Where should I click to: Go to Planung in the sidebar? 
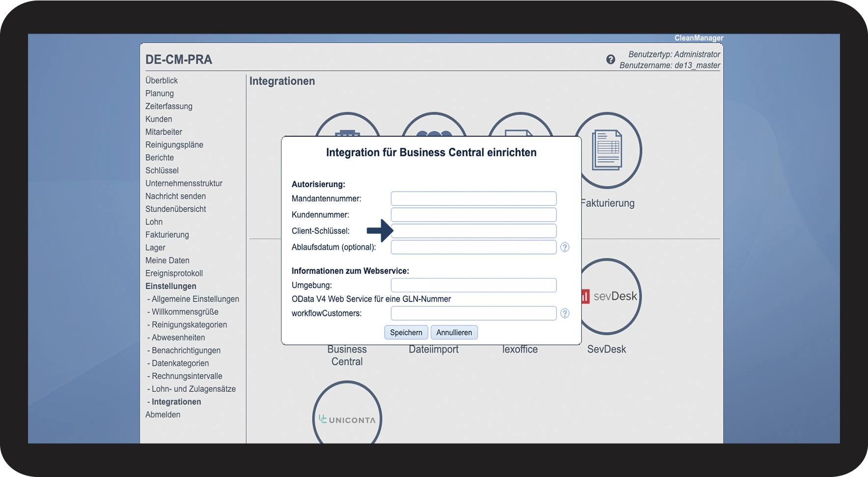[160, 93]
